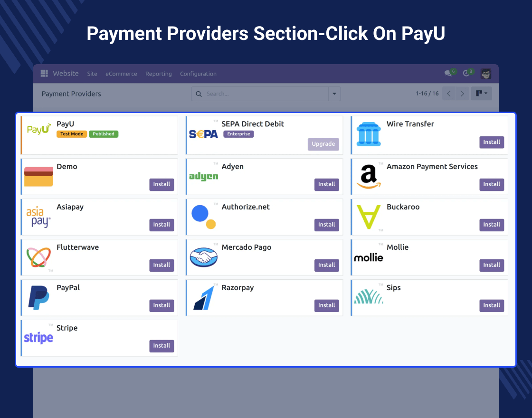The height and width of the screenshot is (418, 532).
Task: Open the user avatar menu
Action: tap(486, 74)
